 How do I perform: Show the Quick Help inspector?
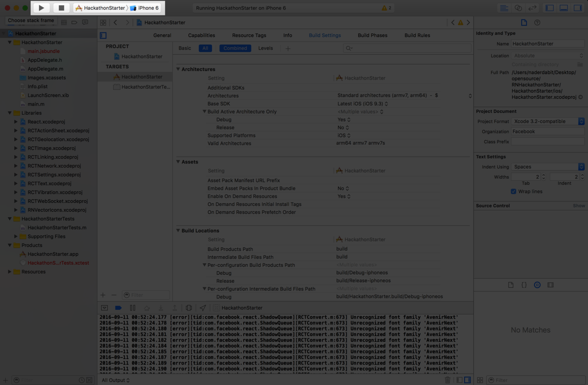coord(537,22)
